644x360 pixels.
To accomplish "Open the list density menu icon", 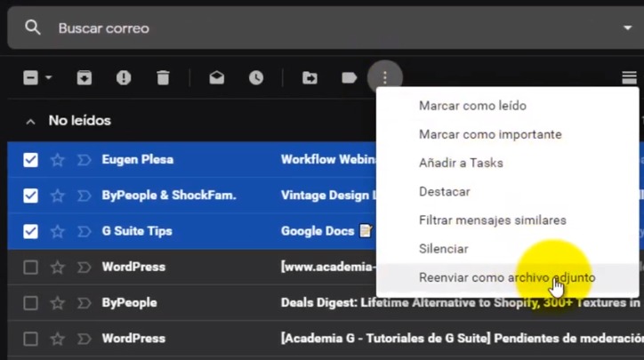I will click(629, 77).
